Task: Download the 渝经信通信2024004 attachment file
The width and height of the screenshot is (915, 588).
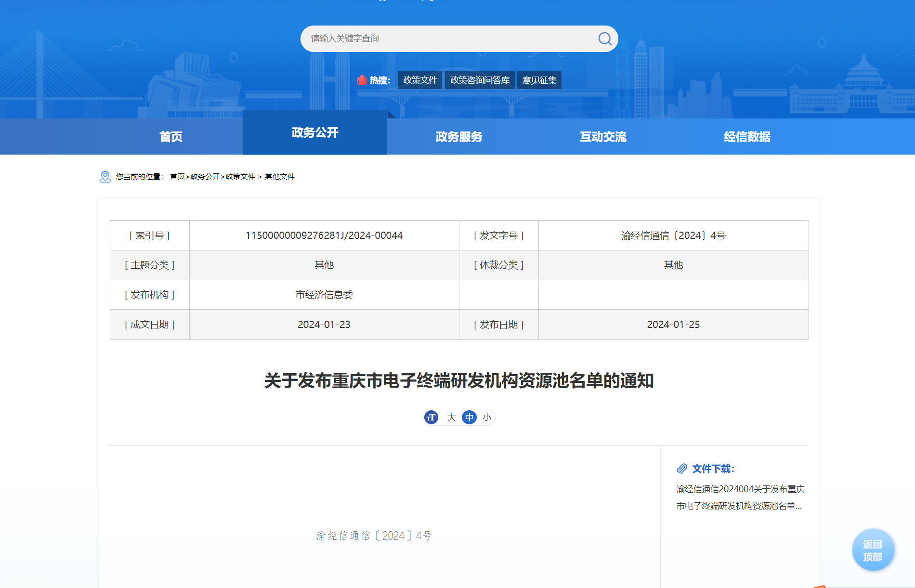Action: [x=740, y=497]
